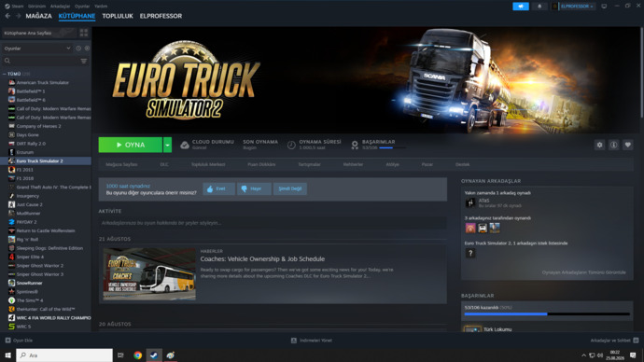Click the ready-to-play filter icon
This screenshot has width=644, height=362.
tap(87, 49)
